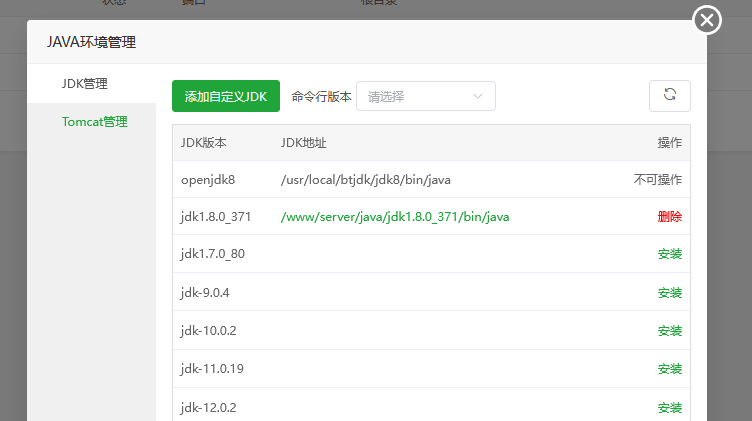
Task: Click the JDK版本 column header
Action: (203, 143)
